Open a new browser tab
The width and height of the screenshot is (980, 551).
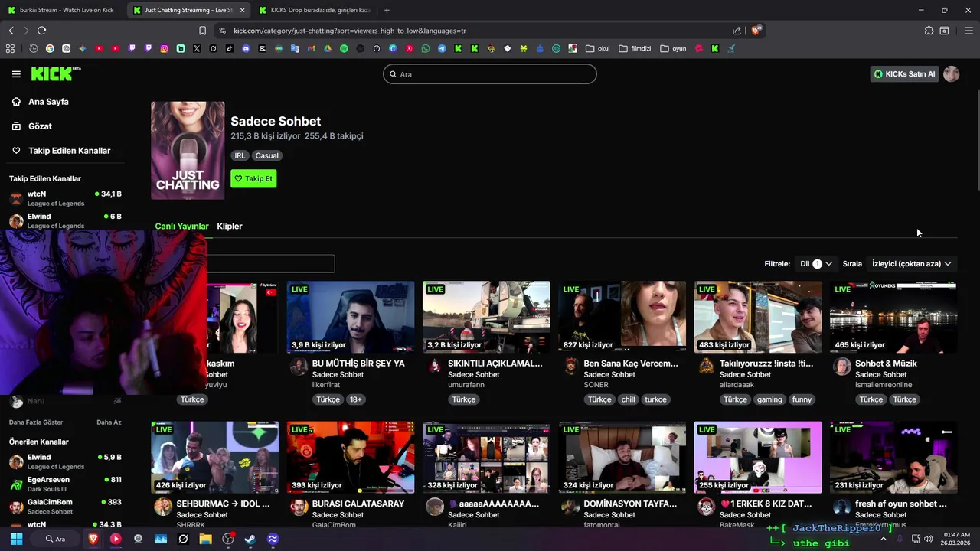[387, 10]
